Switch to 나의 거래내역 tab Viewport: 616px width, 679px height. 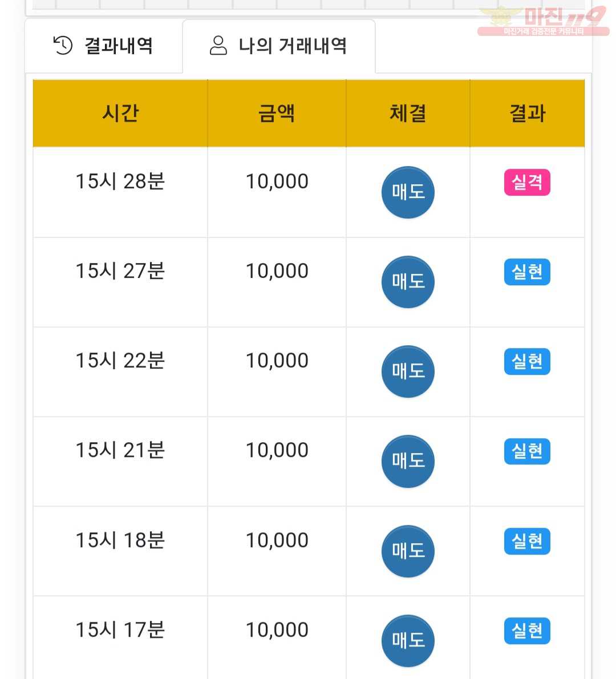[x=279, y=46]
